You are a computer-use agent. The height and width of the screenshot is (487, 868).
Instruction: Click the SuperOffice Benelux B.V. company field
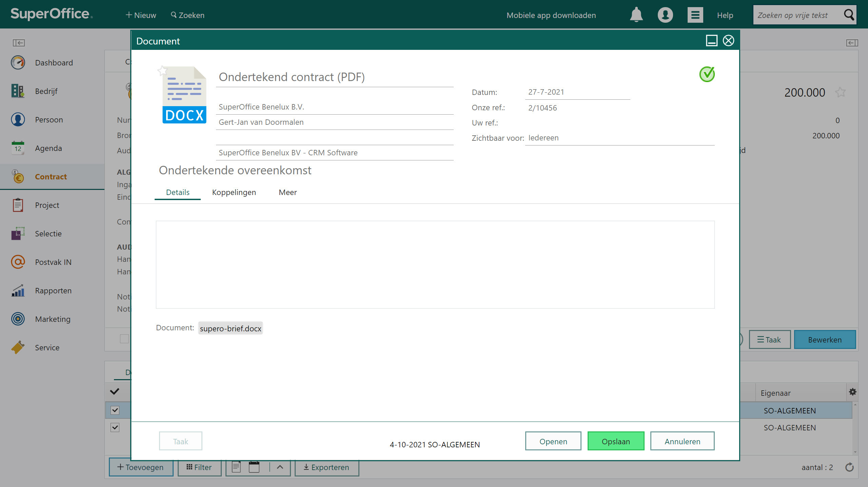point(335,107)
